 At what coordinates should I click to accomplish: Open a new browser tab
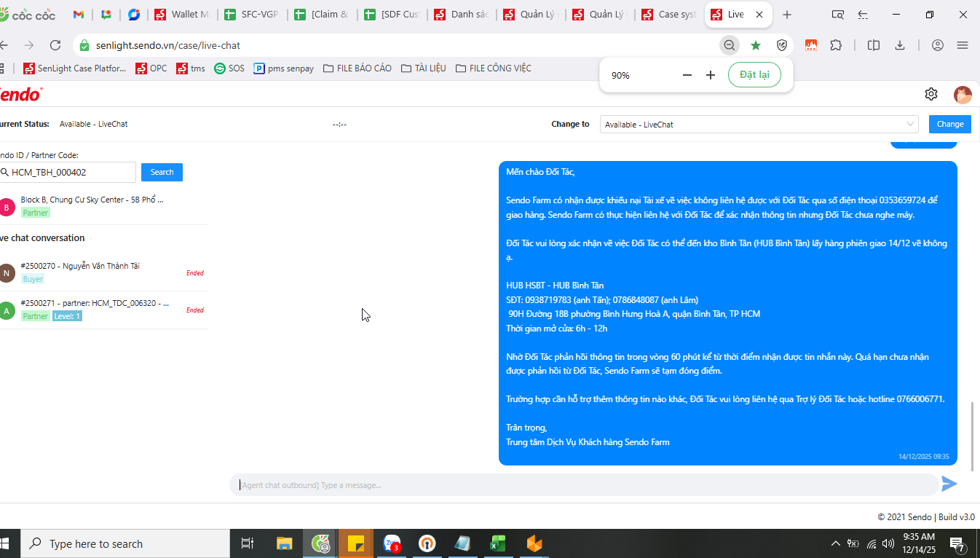[787, 15]
